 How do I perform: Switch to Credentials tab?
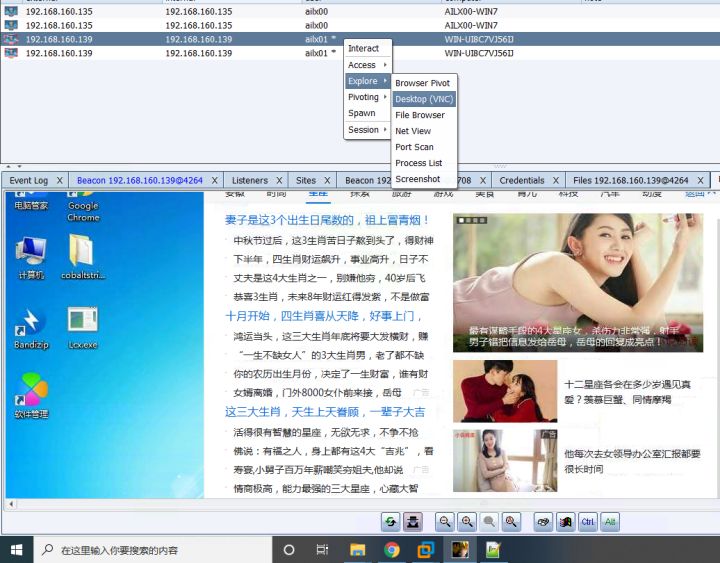[522, 180]
